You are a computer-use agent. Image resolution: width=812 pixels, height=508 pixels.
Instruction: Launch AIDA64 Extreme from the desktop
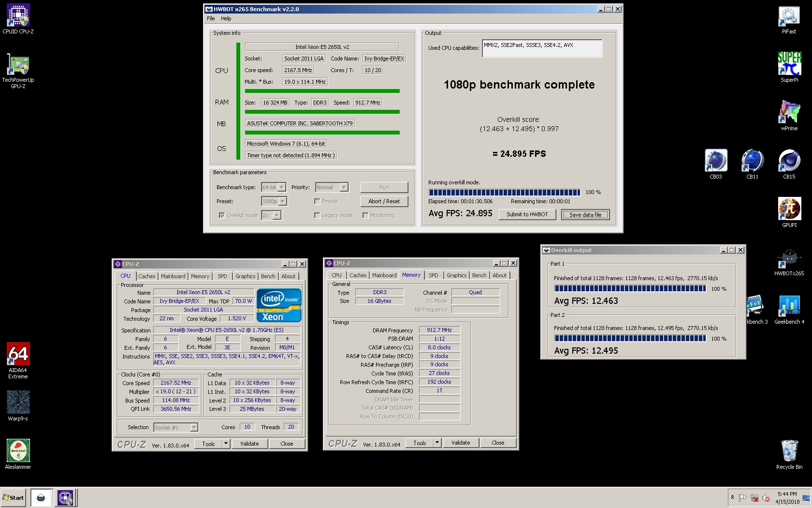pos(18,360)
